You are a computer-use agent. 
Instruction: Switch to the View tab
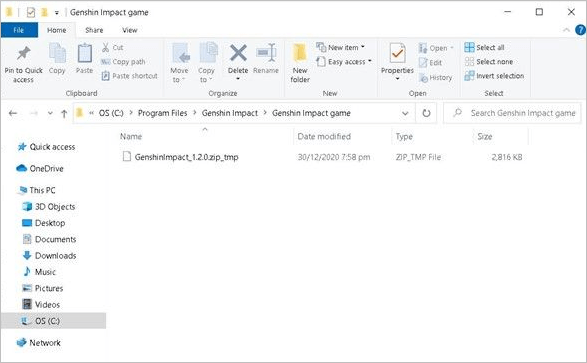pyautogui.click(x=130, y=30)
